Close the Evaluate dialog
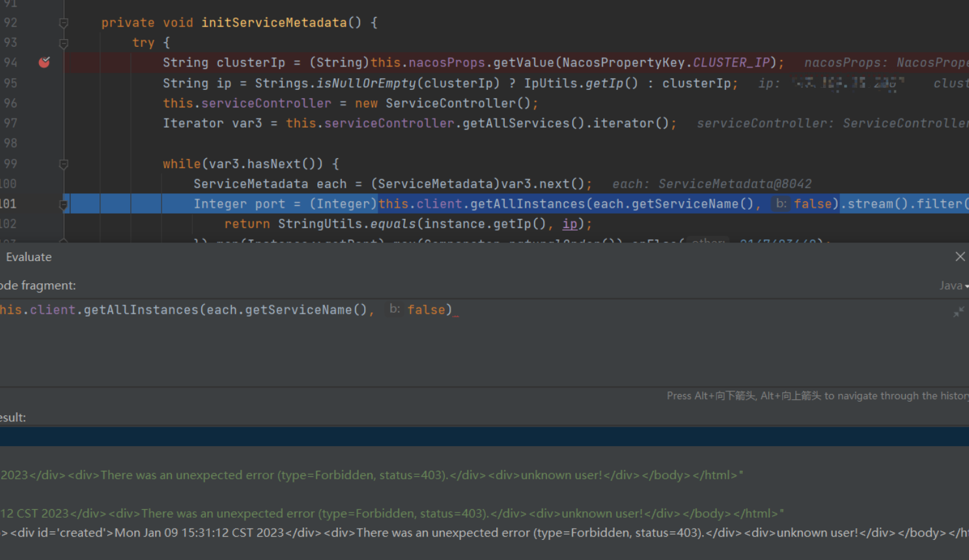969x560 pixels. point(960,256)
